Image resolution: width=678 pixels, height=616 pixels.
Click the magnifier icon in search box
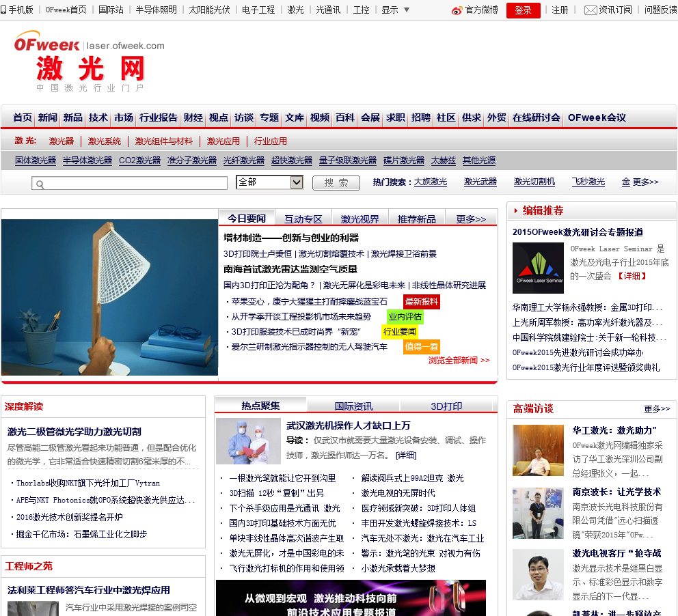40,184
